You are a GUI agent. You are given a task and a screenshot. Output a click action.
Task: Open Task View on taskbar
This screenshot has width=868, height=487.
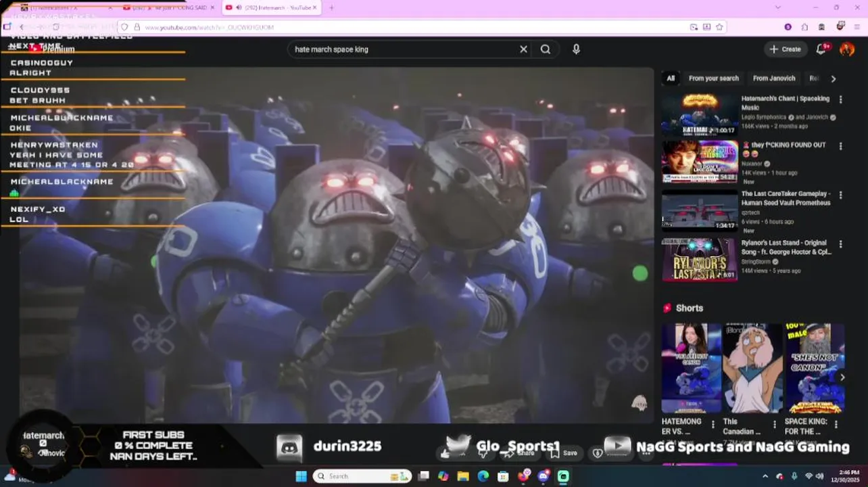coord(423,476)
